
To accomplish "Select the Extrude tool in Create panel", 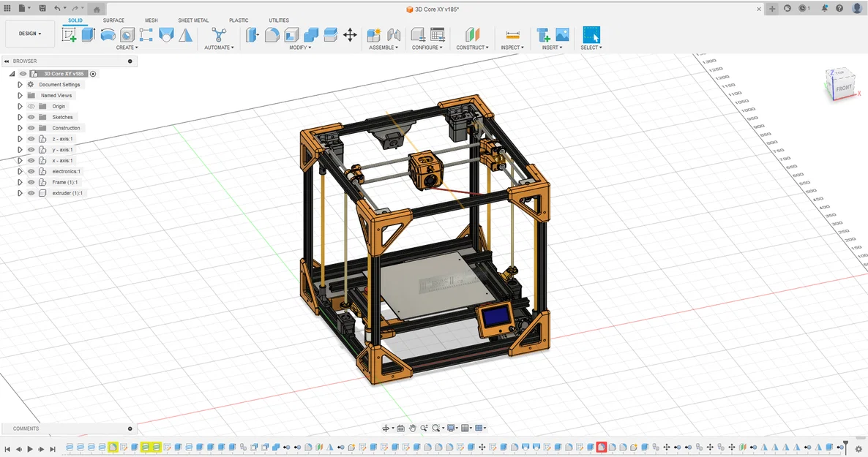I will [88, 34].
